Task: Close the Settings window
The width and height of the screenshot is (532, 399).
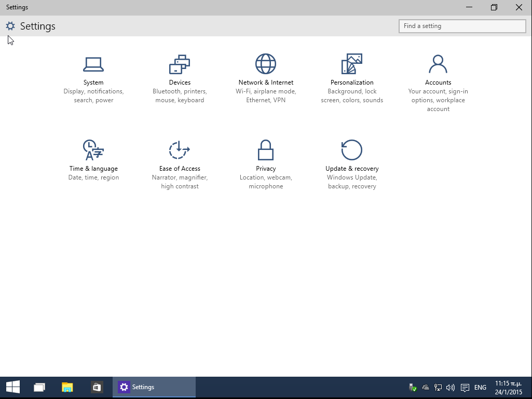Action: pos(519,7)
